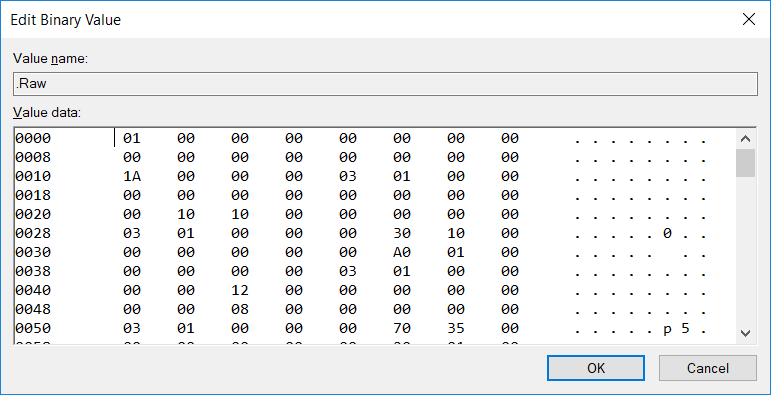Click the offset label 0038
This screenshot has height=395, width=771.
33,272
